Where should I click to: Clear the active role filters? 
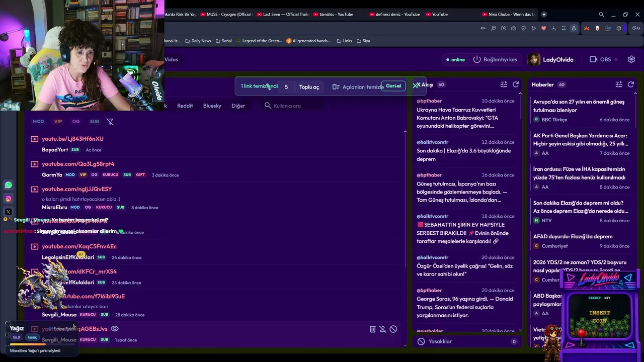coord(110,121)
